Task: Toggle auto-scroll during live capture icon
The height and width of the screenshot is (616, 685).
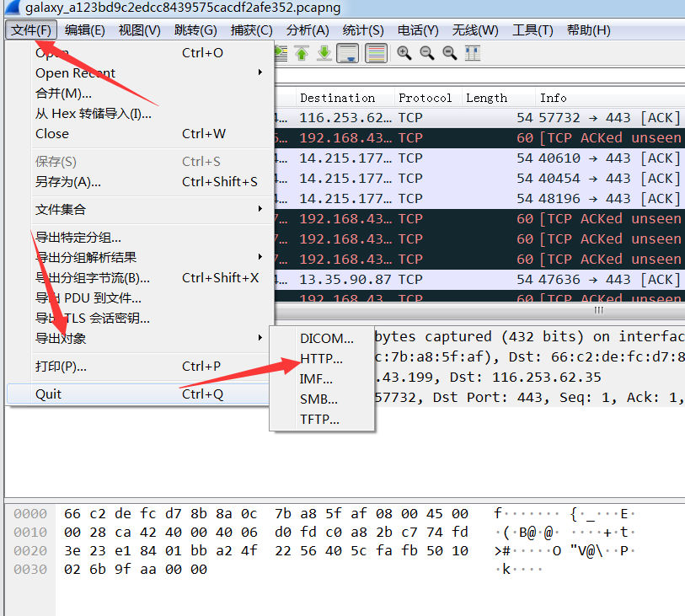Action: pos(348,53)
